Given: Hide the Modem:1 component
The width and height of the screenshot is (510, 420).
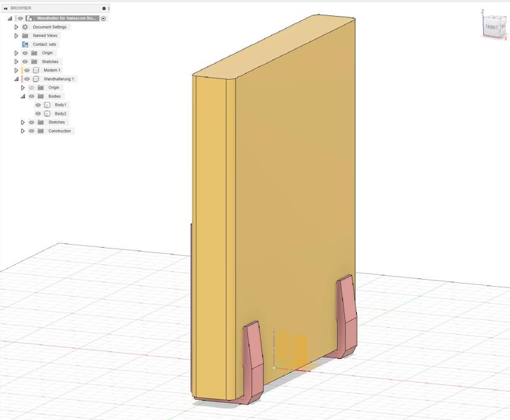Looking at the screenshot, I should pos(27,70).
